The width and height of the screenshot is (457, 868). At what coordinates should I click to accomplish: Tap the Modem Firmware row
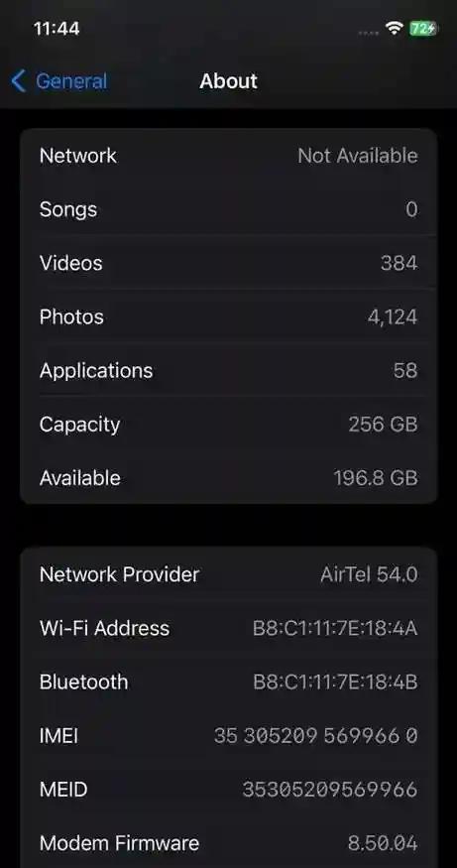tap(228, 843)
